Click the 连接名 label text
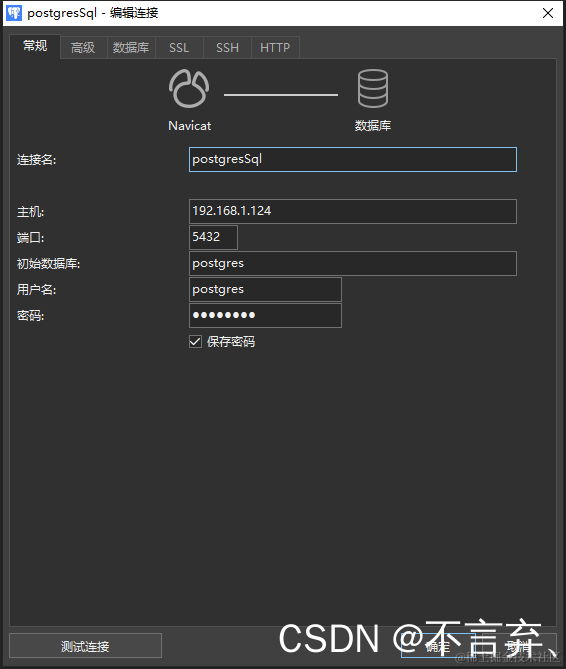Screen dimensions: 566x669 37,160
